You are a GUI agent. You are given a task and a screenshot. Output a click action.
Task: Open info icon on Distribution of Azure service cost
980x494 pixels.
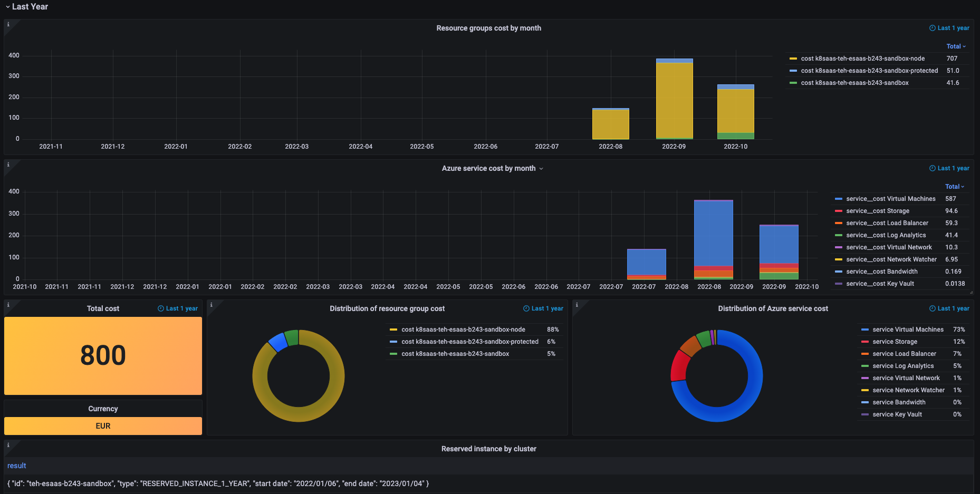[x=577, y=305]
